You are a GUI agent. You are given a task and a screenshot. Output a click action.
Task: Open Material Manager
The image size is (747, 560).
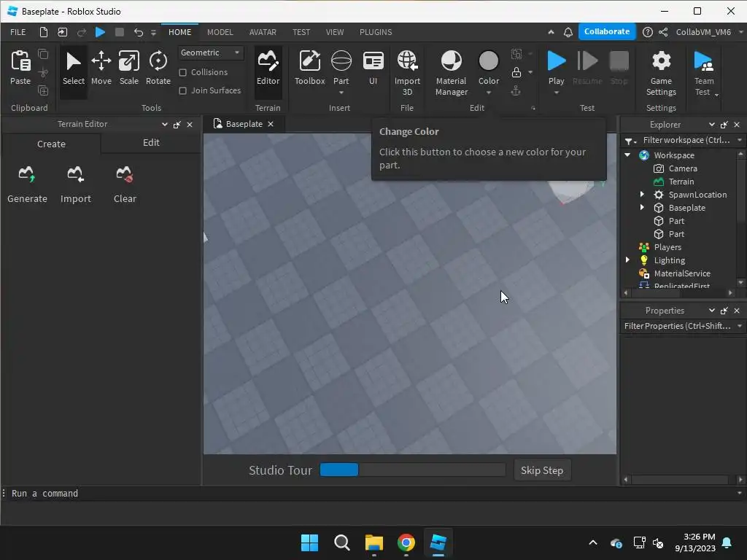click(451, 73)
